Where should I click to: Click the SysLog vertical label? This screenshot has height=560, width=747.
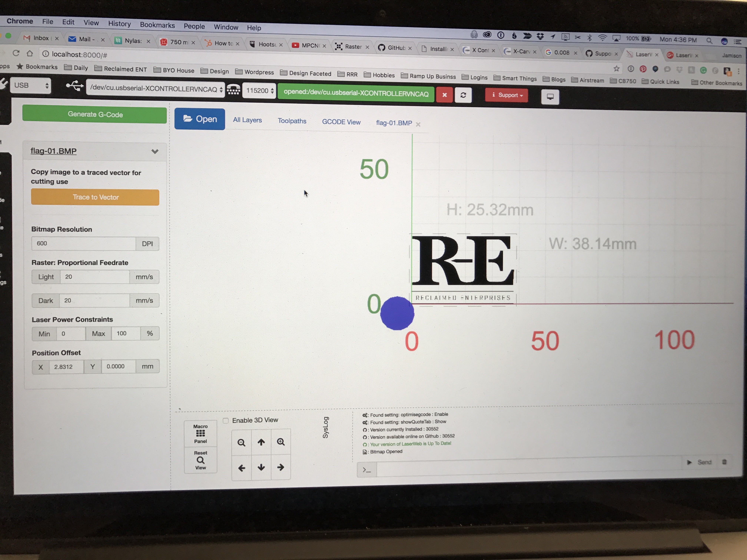(326, 427)
